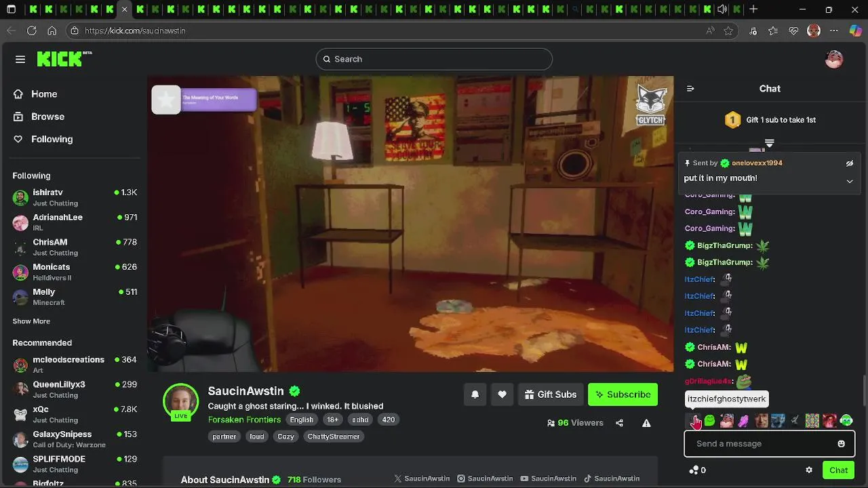Click the 18+ tag
The width and height of the screenshot is (868, 488).
coord(333,420)
